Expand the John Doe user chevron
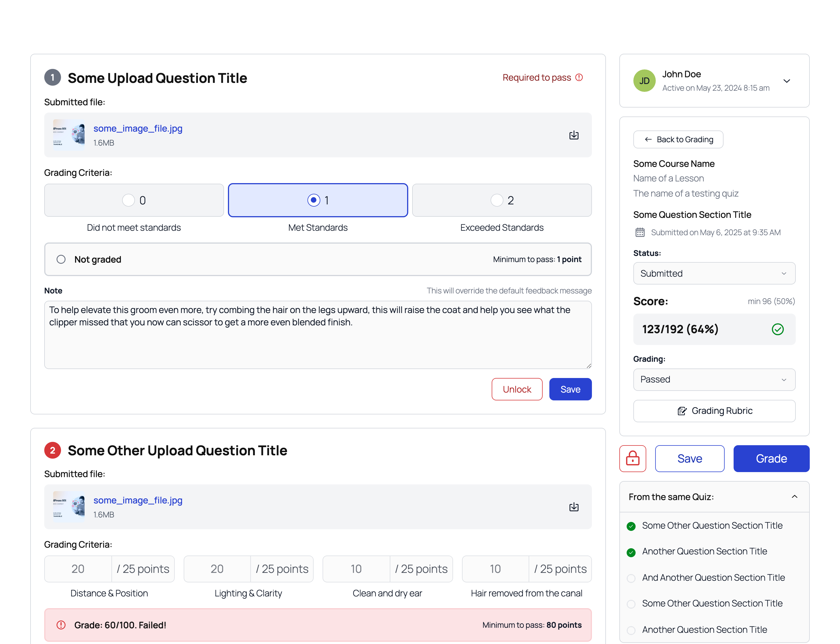This screenshot has height=644, width=840. coord(786,81)
